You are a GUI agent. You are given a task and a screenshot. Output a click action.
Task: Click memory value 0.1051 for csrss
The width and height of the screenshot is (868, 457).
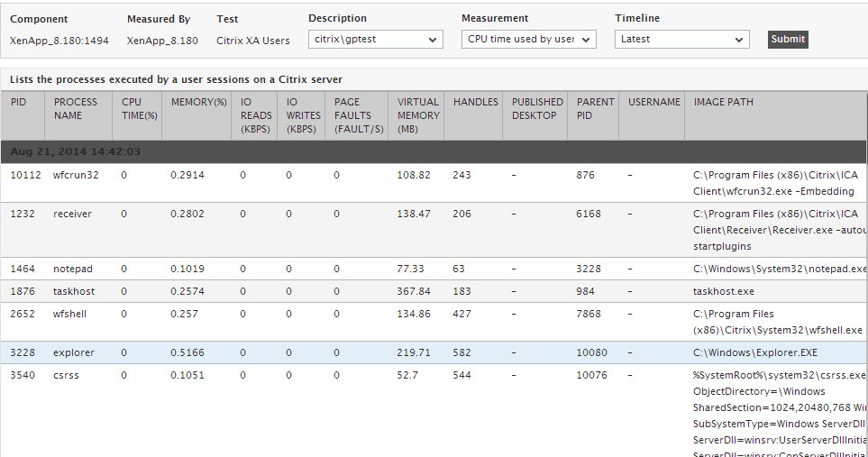(187, 375)
